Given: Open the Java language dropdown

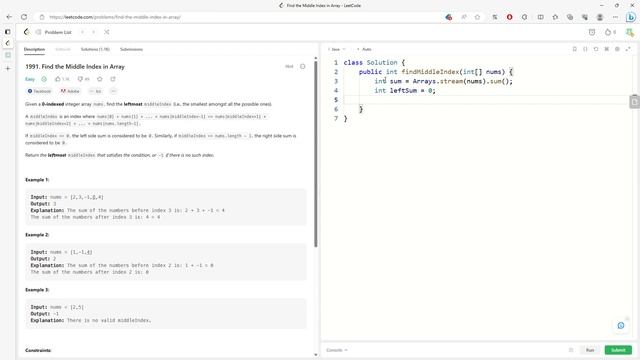Looking at the screenshot, I should tap(337, 49).
